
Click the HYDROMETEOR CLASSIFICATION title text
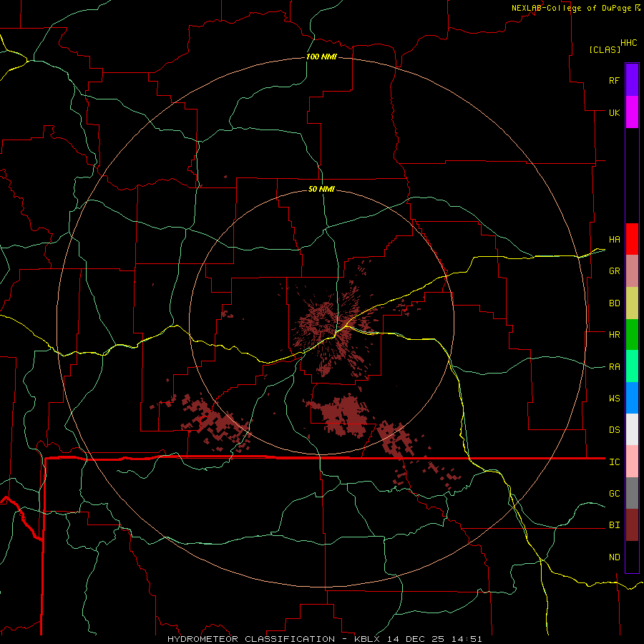coord(251,639)
